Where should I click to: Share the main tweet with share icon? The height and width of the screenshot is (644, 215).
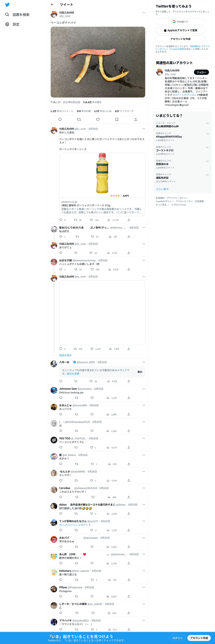136,120
